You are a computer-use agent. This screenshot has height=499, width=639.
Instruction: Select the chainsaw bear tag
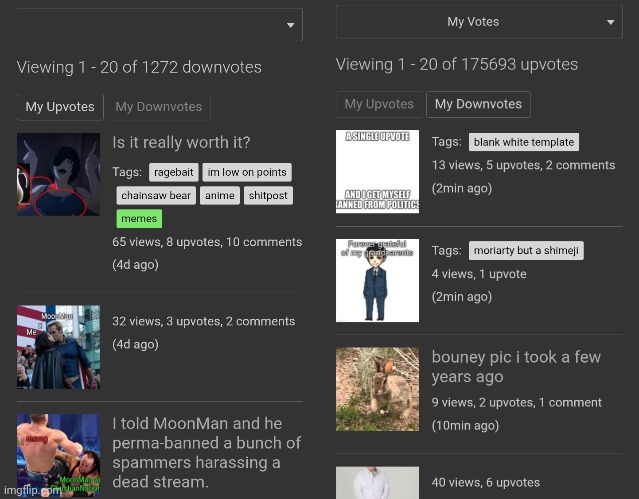(x=155, y=196)
